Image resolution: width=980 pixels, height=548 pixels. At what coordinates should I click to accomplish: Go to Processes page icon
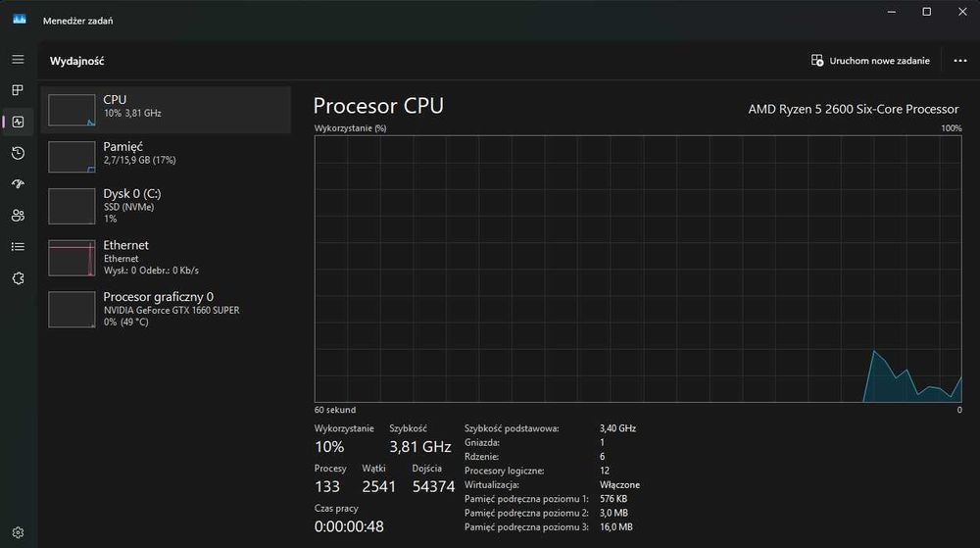click(18, 90)
